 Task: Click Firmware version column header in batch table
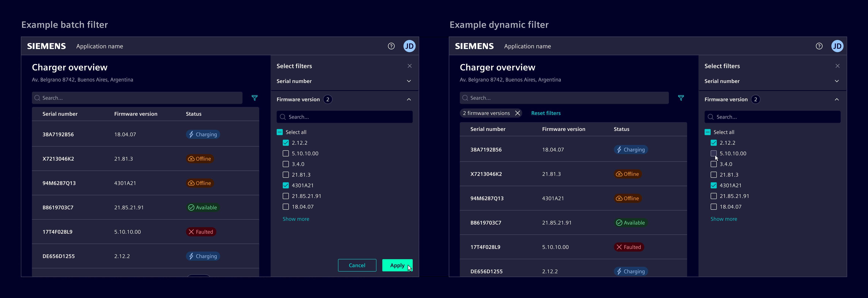coord(136,114)
